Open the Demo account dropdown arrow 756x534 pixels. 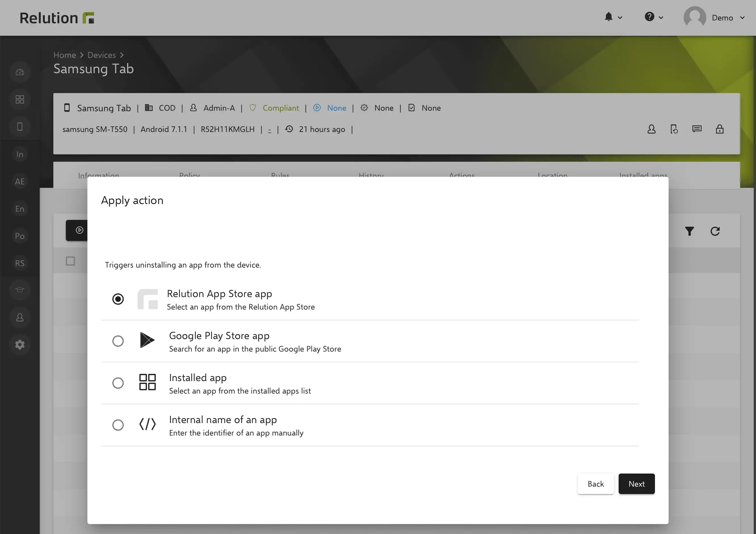coord(742,17)
